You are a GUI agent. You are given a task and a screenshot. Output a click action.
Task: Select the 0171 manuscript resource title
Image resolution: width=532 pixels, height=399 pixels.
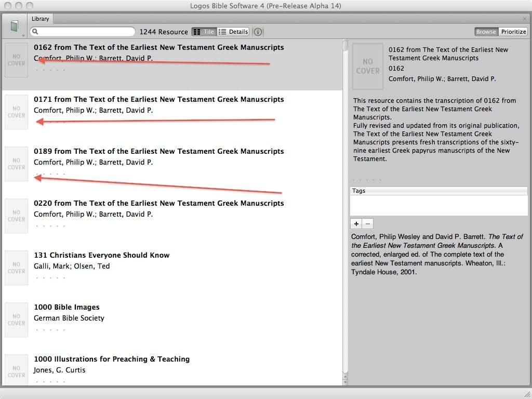tap(159, 99)
